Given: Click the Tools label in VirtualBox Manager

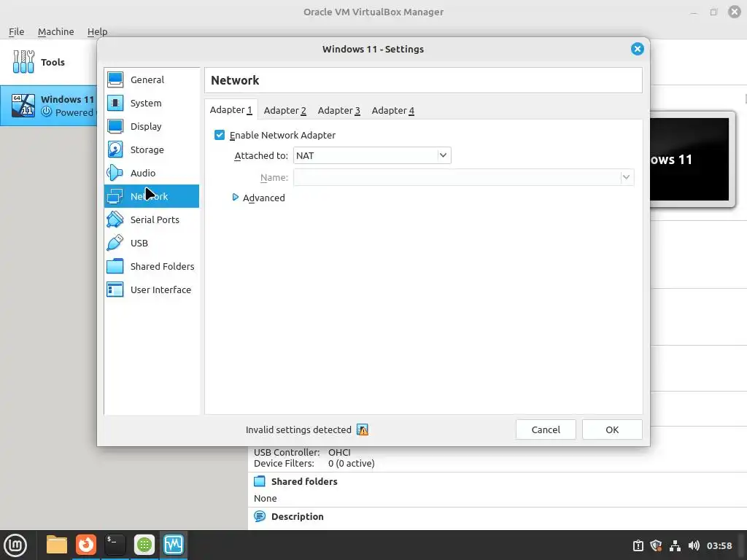Looking at the screenshot, I should point(53,62).
